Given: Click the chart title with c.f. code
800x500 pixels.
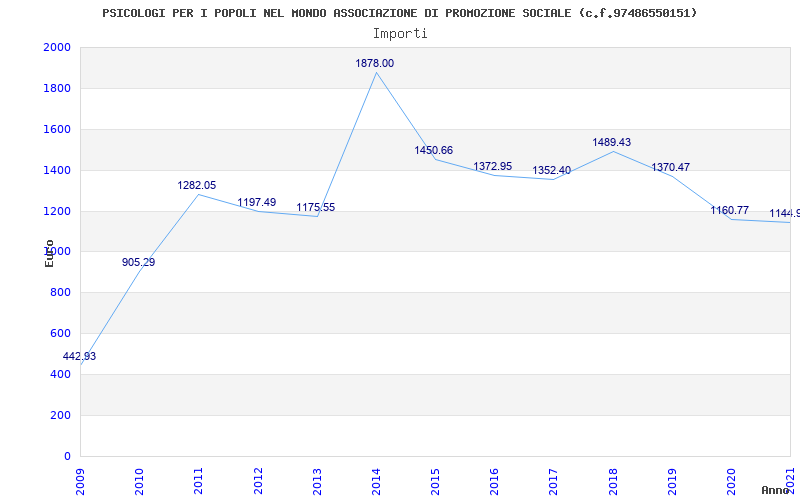Looking at the screenshot, I should point(399,13).
